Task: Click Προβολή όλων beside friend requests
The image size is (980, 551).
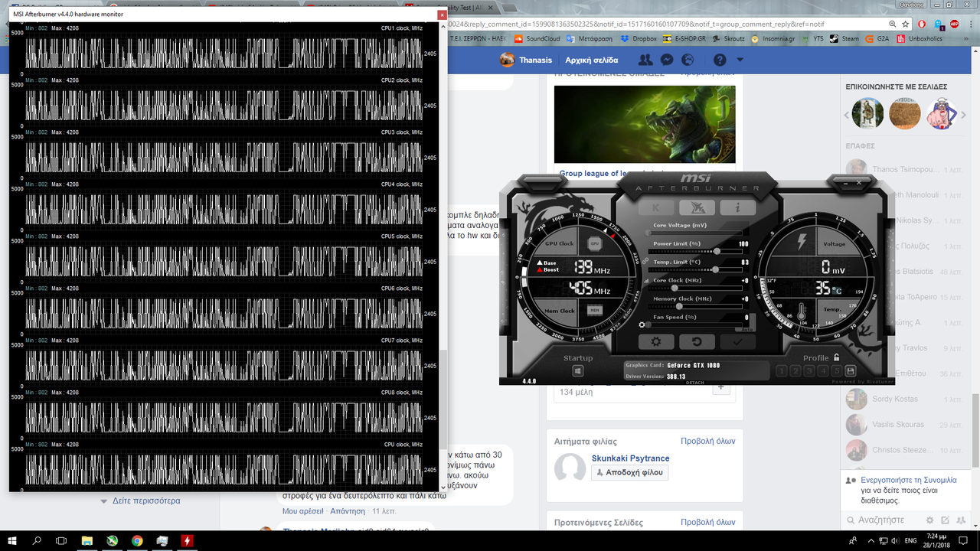Action: [x=707, y=441]
